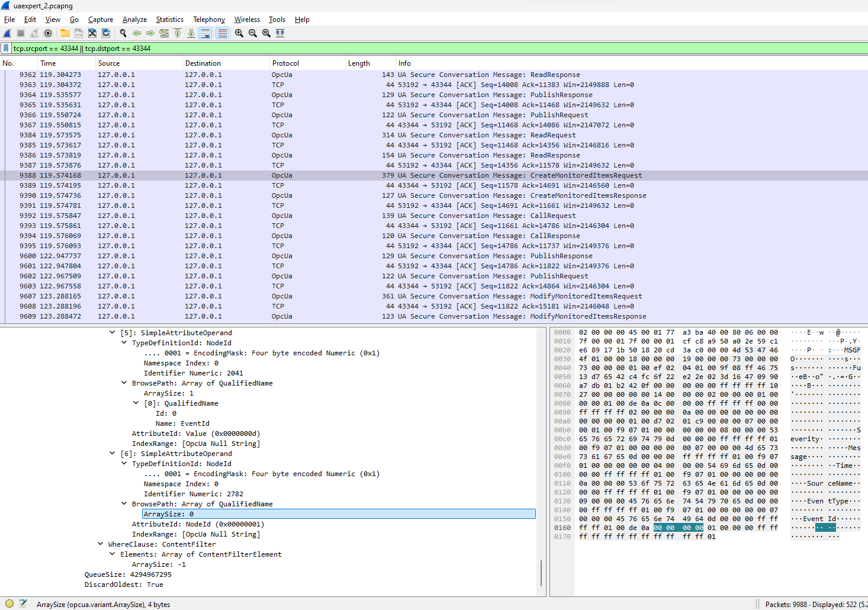Collapse the [5]: SimpleAttributeOperand node
The image size is (868, 610).
pos(112,333)
